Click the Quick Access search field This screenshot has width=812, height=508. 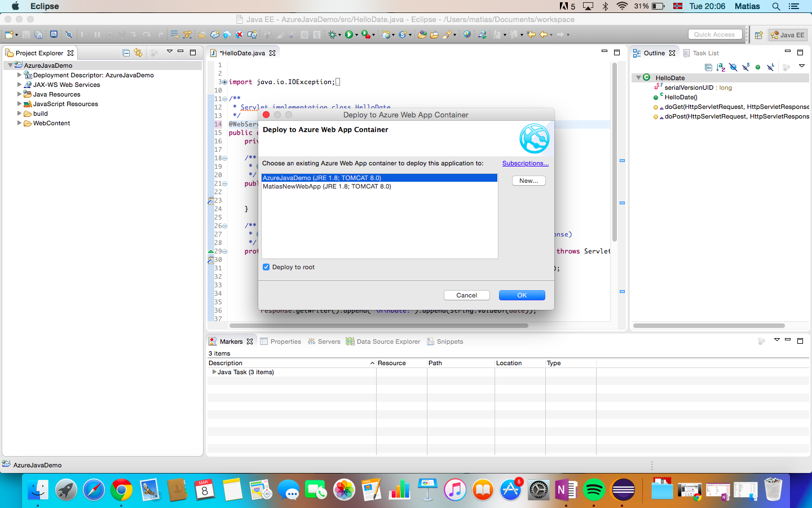pos(715,34)
